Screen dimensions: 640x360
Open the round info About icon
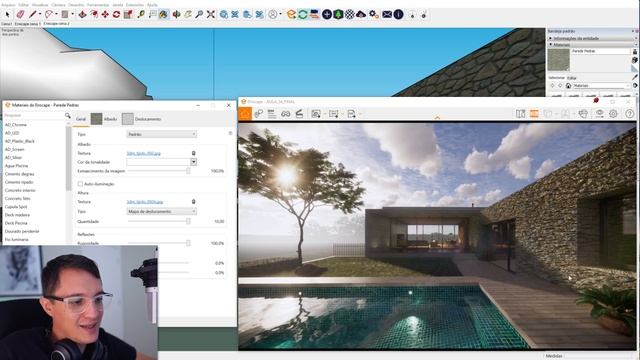point(399,15)
